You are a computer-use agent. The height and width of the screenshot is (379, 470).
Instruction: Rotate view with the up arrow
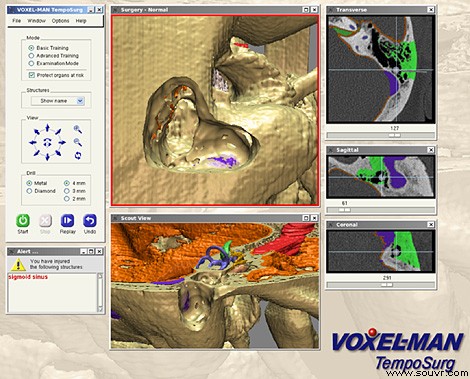[x=47, y=128]
